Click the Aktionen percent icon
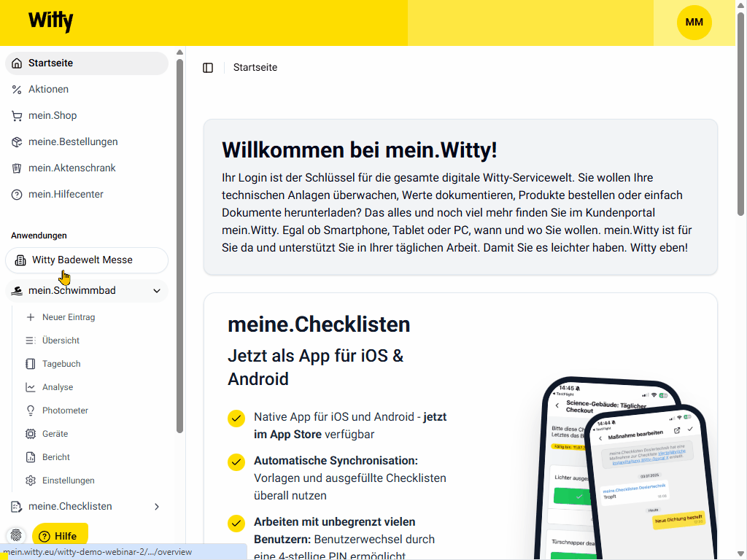Viewport: 747px width, 560px height. [x=17, y=90]
